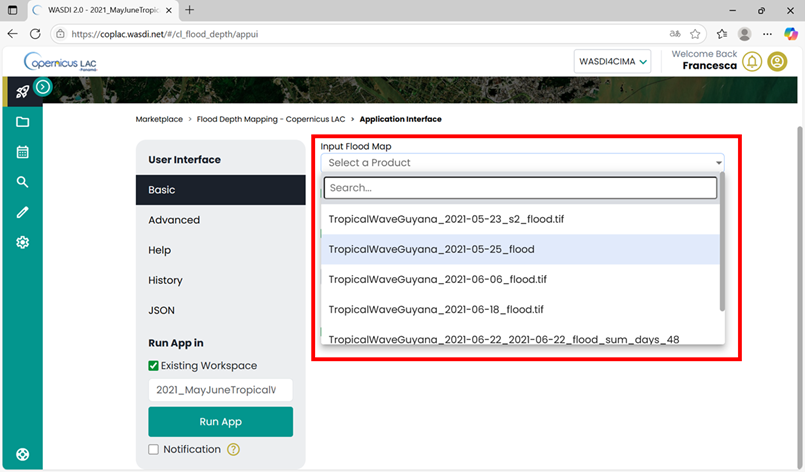This screenshot has height=472, width=805.
Task: Open Flood Depth Mapping - Copernicus LAC breadcrumb
Action: [x=271, y=119]
